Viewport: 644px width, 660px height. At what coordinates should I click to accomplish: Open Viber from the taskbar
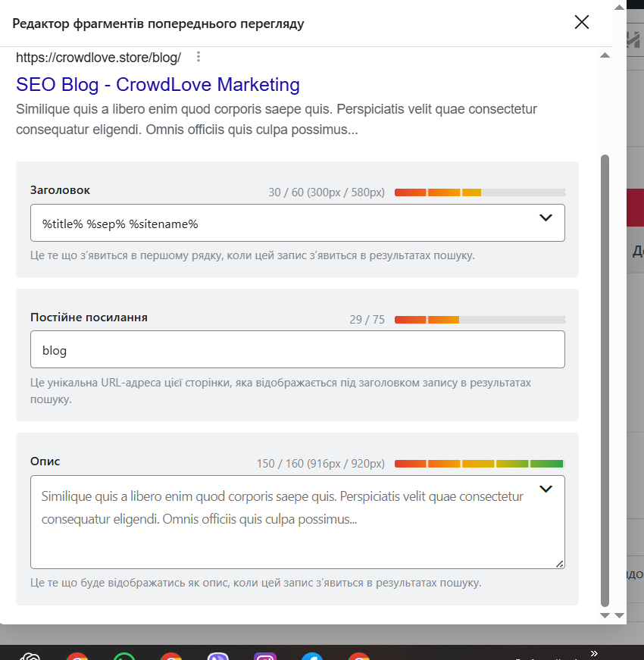pos(218,656)
